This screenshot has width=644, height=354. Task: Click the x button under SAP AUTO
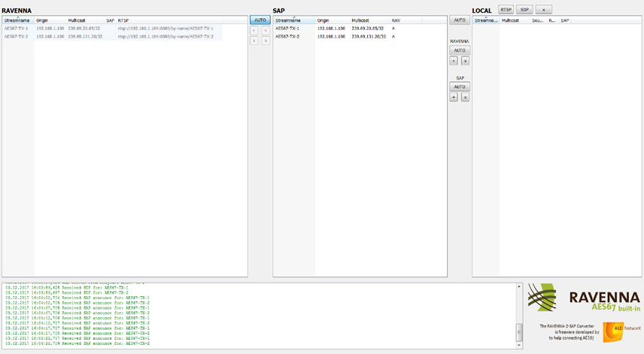pos(465,97)
